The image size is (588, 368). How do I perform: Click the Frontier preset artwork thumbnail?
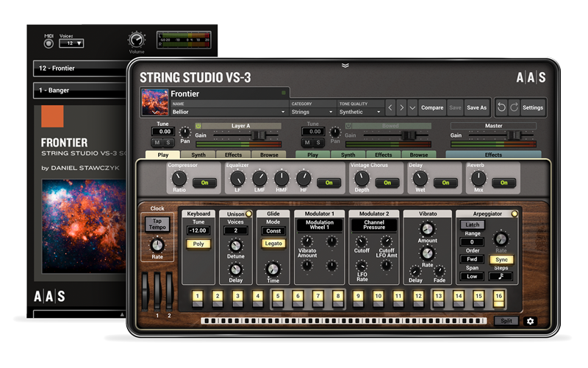click(x=154, y=102)
